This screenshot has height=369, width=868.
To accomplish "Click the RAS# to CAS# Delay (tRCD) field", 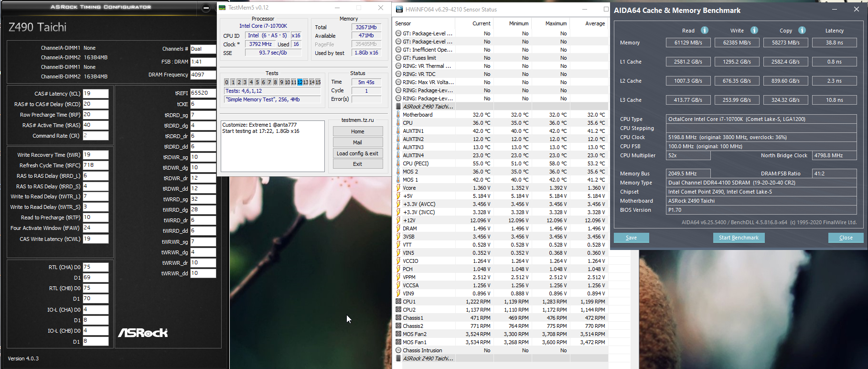I will click(96, 104).
